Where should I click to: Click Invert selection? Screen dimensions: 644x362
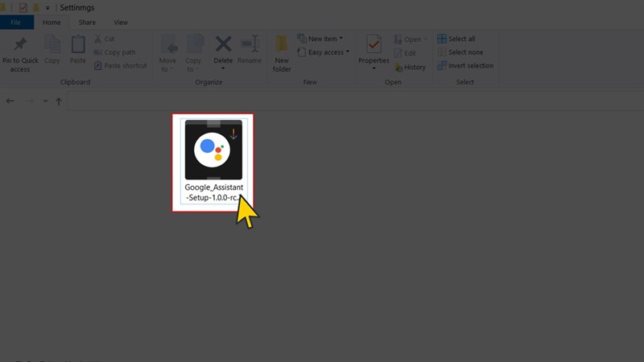(x=465, y=66)
